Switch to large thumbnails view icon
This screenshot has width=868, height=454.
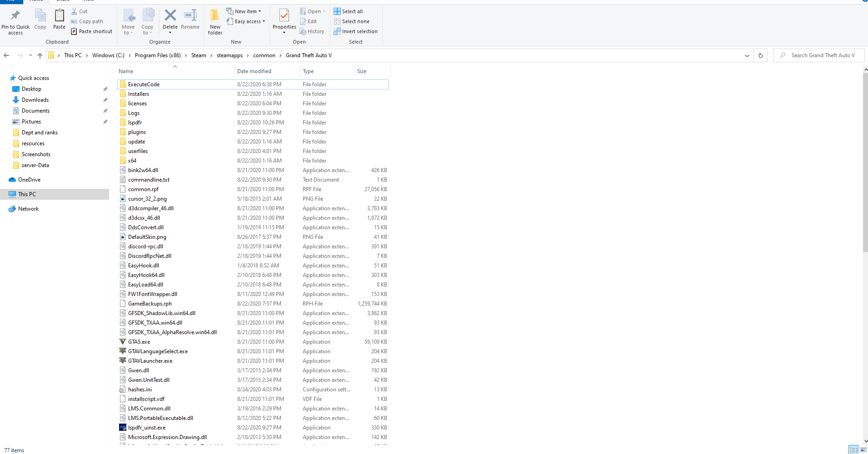point(863,450)
